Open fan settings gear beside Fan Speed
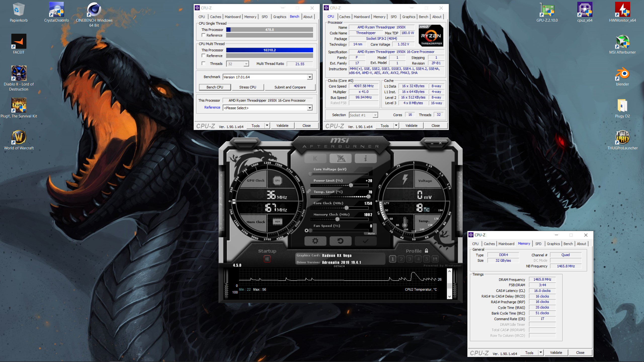 [x=306, y=231]
